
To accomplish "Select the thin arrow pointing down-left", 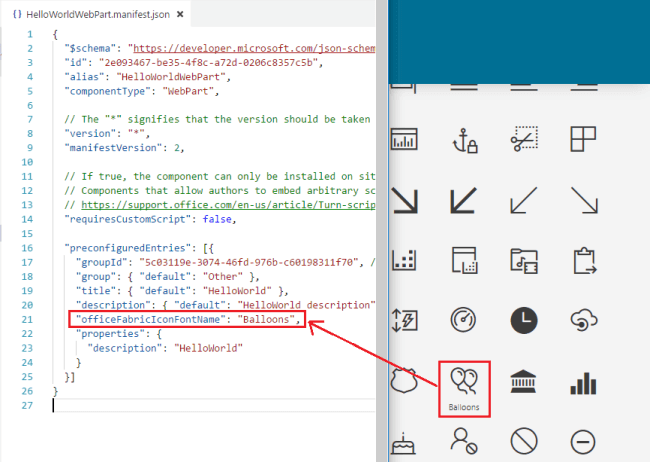I will pos(524,200).
